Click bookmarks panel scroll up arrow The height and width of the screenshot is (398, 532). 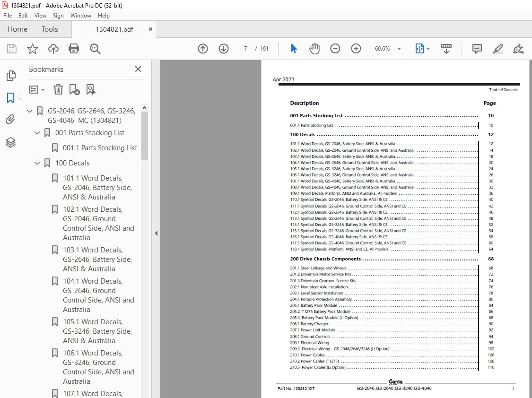point(145,108)
